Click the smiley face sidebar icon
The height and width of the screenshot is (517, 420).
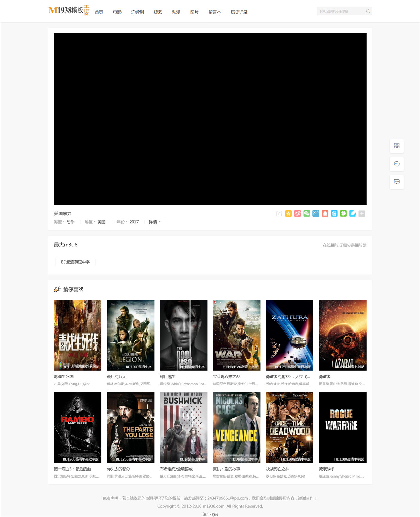coord(397,164)
